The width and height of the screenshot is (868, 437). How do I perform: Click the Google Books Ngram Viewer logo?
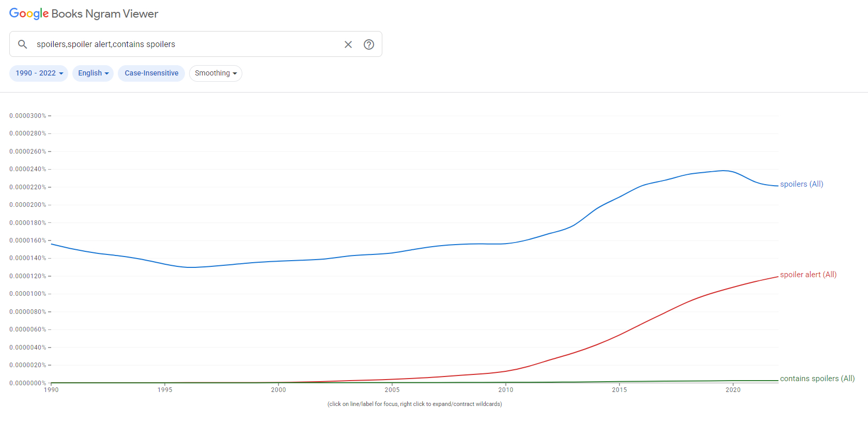84,14
